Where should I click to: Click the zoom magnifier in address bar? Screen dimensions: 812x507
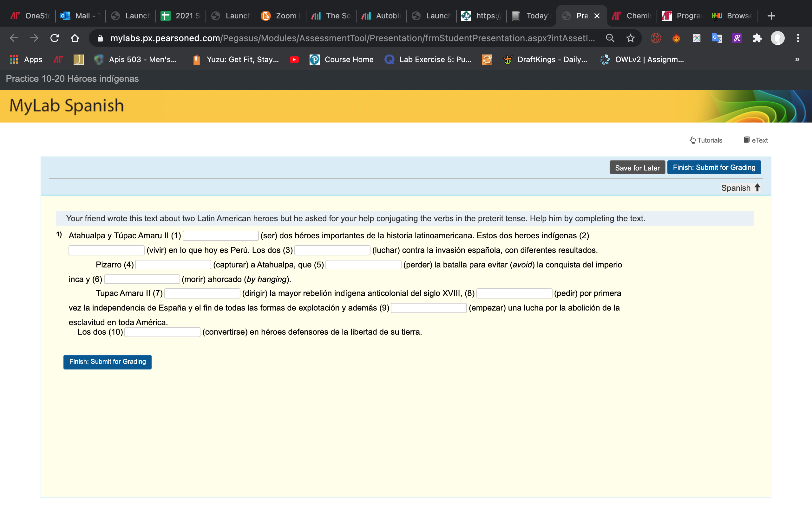(610, 38)
